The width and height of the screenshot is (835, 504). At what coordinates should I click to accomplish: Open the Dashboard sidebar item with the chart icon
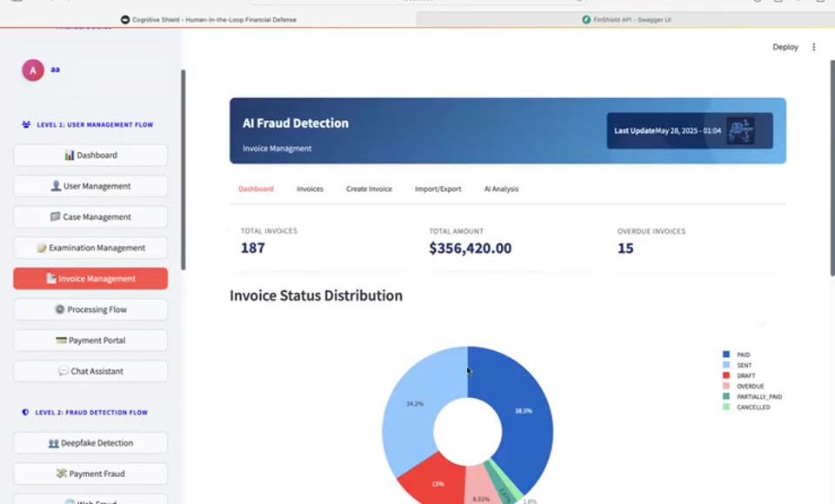(x=90, y=156)
